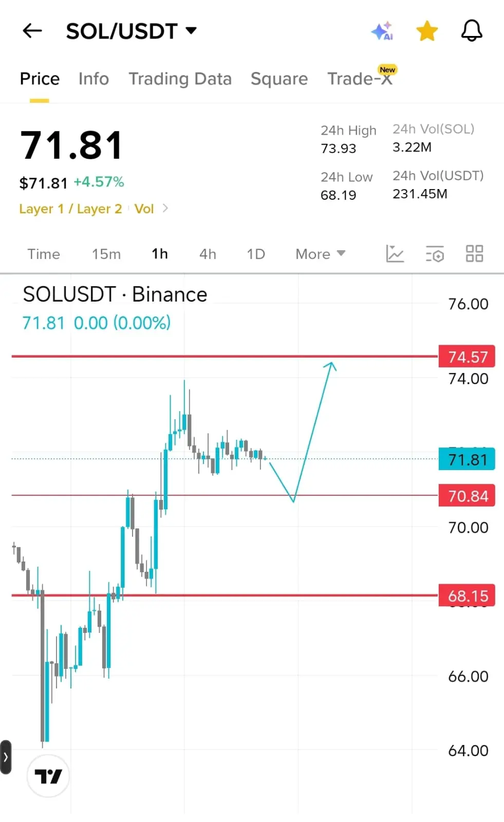Expand the More timeframes dropdown
Viewport: 504px width, 822px height.
tap(320, 254)
